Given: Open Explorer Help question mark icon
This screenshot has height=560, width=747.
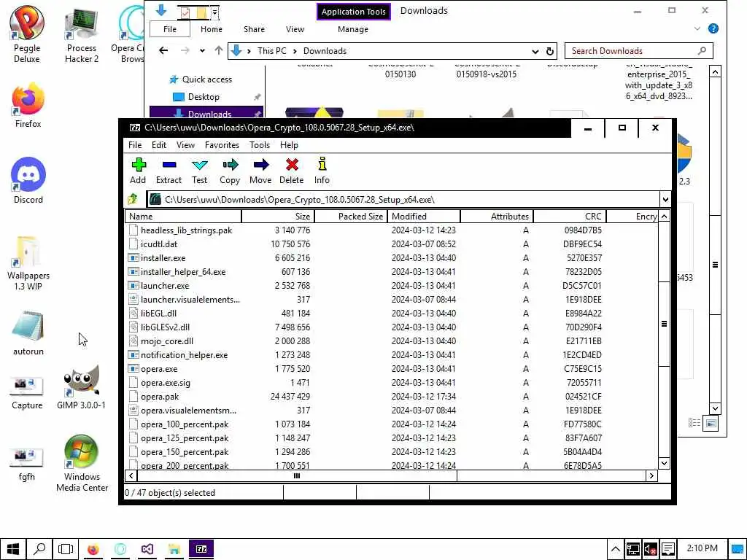Looking at the screenshot, I should 713,28.
